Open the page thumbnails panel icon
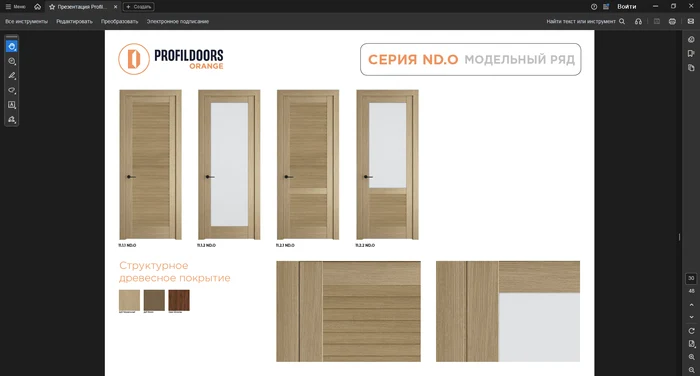 click(691, 68)
